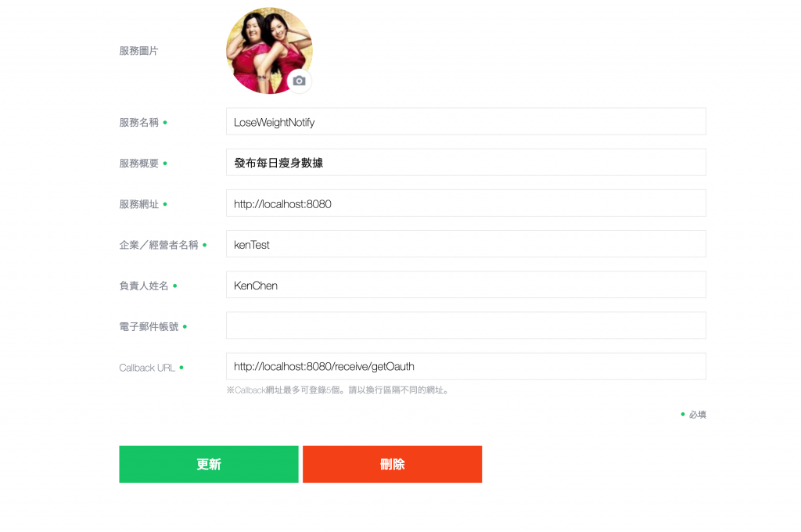The width and height of the screenshot is (801, 532).
Task: Click the empty 電子郵件帳號 email field
Action: [466, 325]
